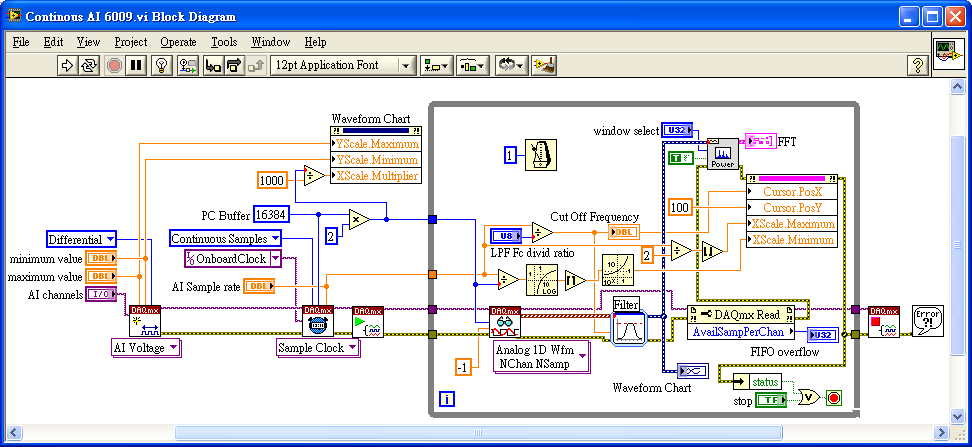This screenshot has height=447, width=972.
Task: Select the DAQmx Create Channel node
Action: click(x=145, y=321)
